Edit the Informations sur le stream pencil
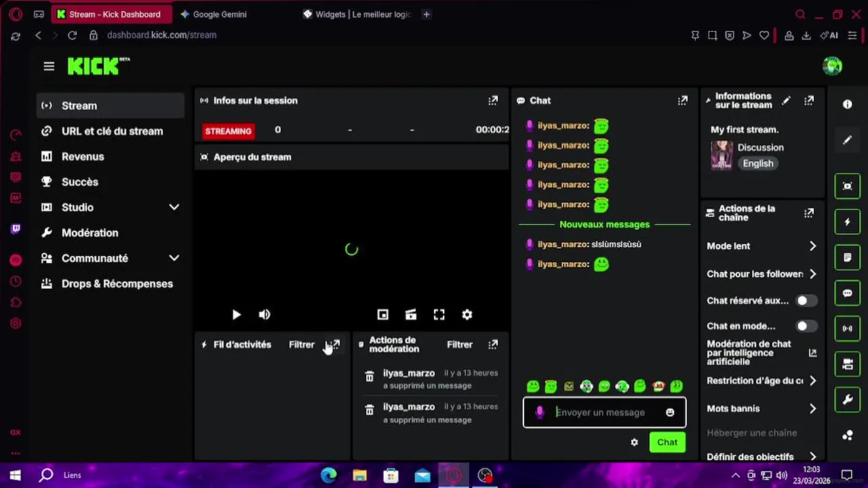The image size is (868, 488). coord(786,100)
